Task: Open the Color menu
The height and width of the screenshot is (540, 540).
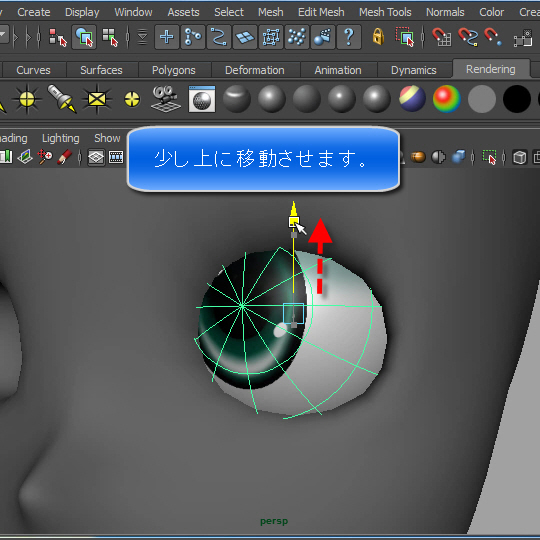Action: (491, 12)
